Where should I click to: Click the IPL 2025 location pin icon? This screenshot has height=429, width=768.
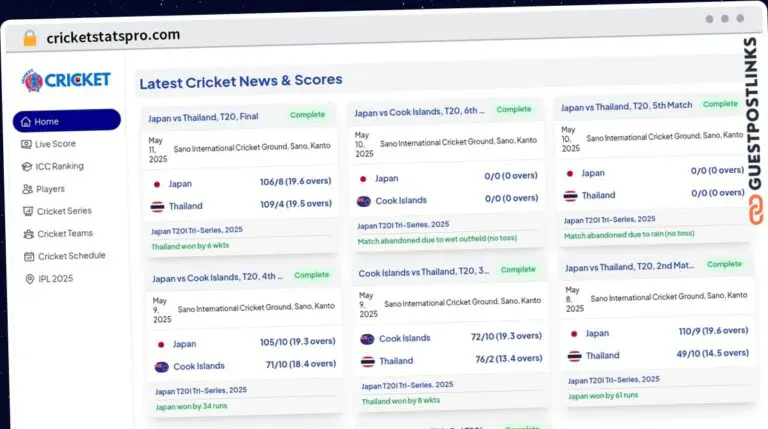[29, 279]
